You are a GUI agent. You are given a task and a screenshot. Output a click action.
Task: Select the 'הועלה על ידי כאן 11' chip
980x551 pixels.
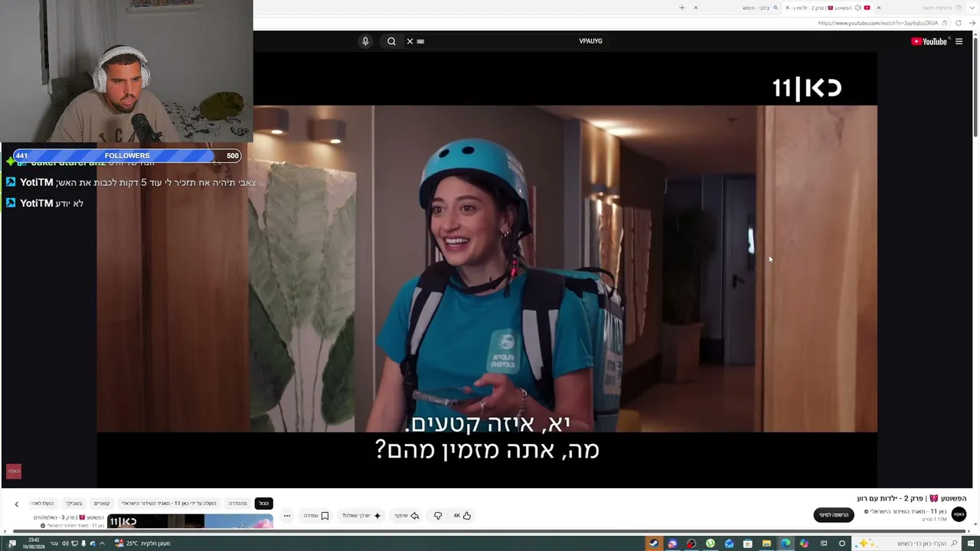coord(169,504)
